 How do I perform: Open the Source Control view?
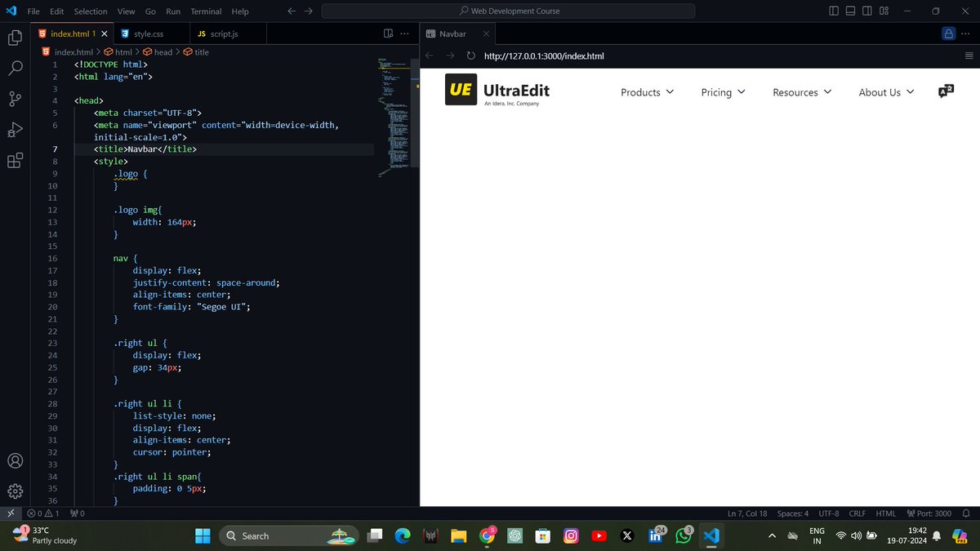coord(15,99)
